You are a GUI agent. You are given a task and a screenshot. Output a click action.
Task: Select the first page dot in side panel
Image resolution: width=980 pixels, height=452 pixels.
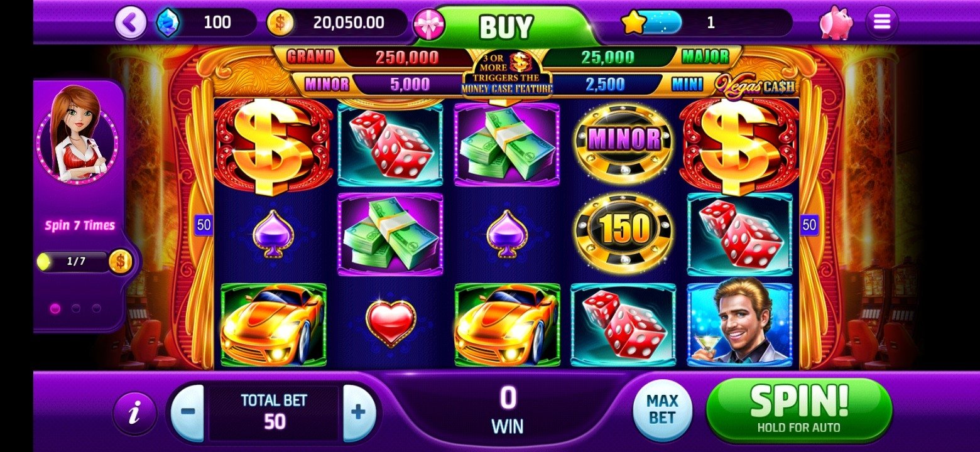[x=55, y=308]
